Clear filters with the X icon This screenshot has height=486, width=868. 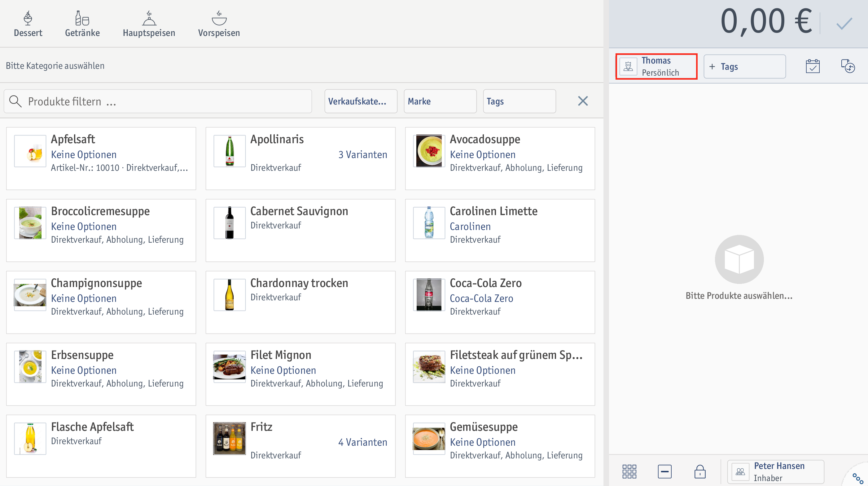point(583,101)
